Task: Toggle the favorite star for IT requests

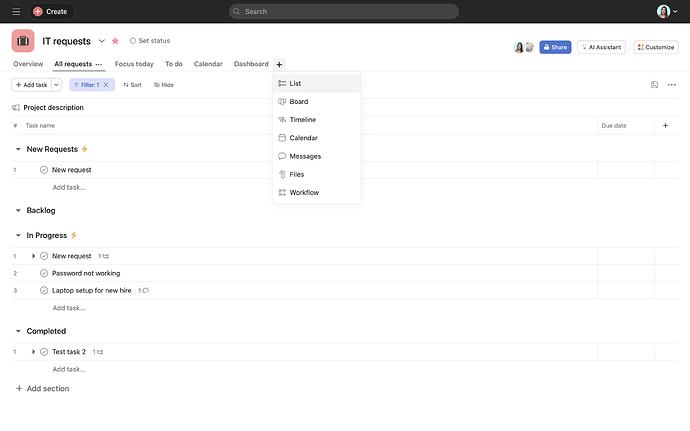Action: pyautogui.click(x=115, y=41)
